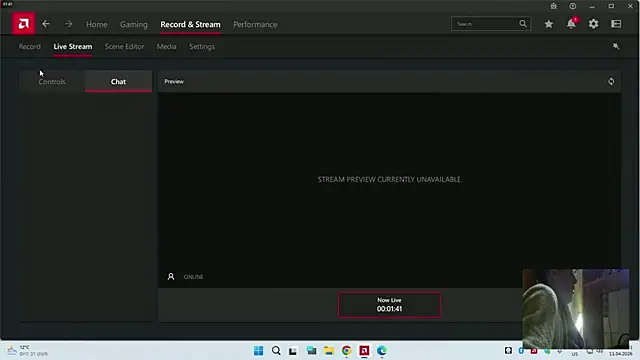
Task: Open AMD Software taskbar icon
Action: tap(364, 351)
